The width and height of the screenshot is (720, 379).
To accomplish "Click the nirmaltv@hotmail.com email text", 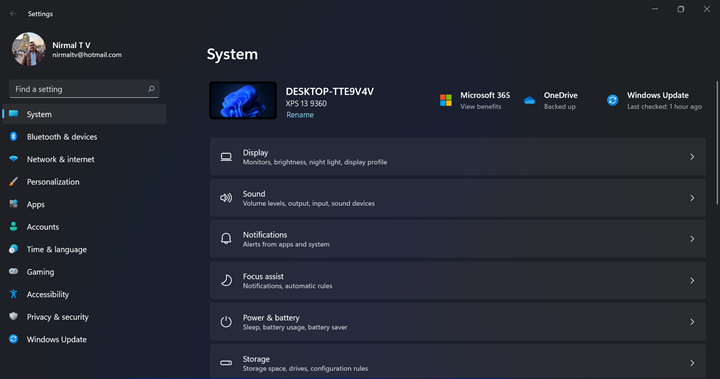I will click(x=87, y=55).
